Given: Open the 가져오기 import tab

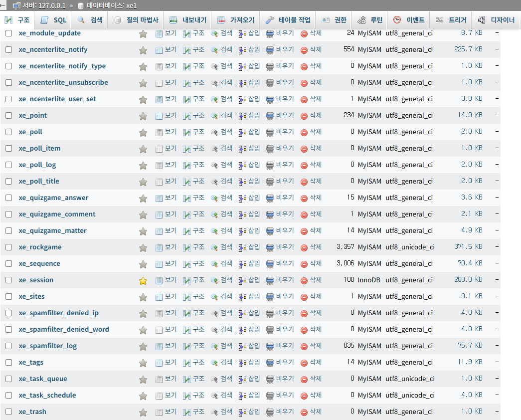Looking at the screenshot, I should click(x=236, y=20).
